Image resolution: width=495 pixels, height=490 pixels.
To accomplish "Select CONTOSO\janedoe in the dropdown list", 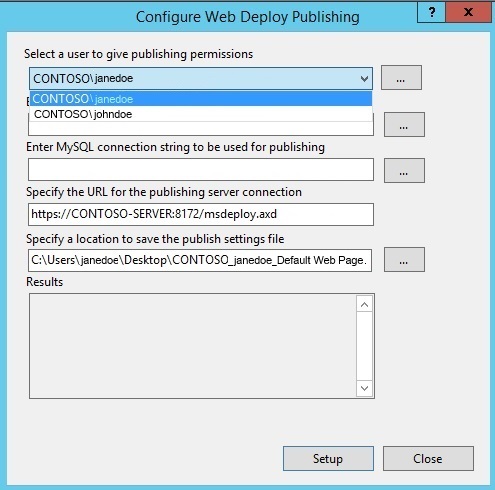I will (201, 99).
